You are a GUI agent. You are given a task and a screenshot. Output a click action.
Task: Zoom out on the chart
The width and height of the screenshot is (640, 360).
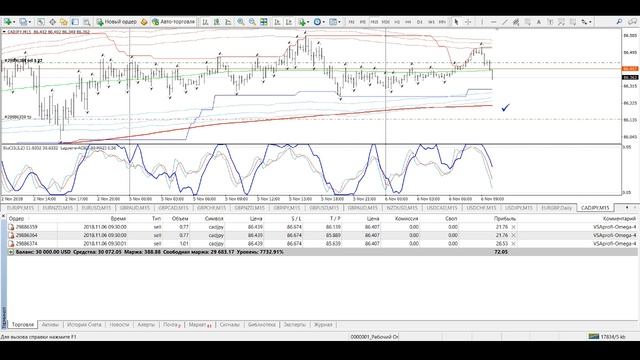click(252, 22)
